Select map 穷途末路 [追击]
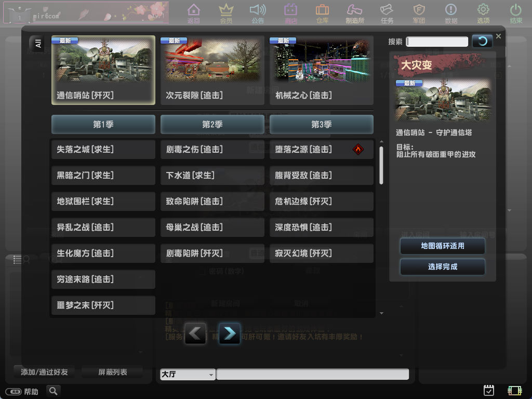The height and width of the screenshot is (399, 532). pyautogui.click(x=103, y=279)
